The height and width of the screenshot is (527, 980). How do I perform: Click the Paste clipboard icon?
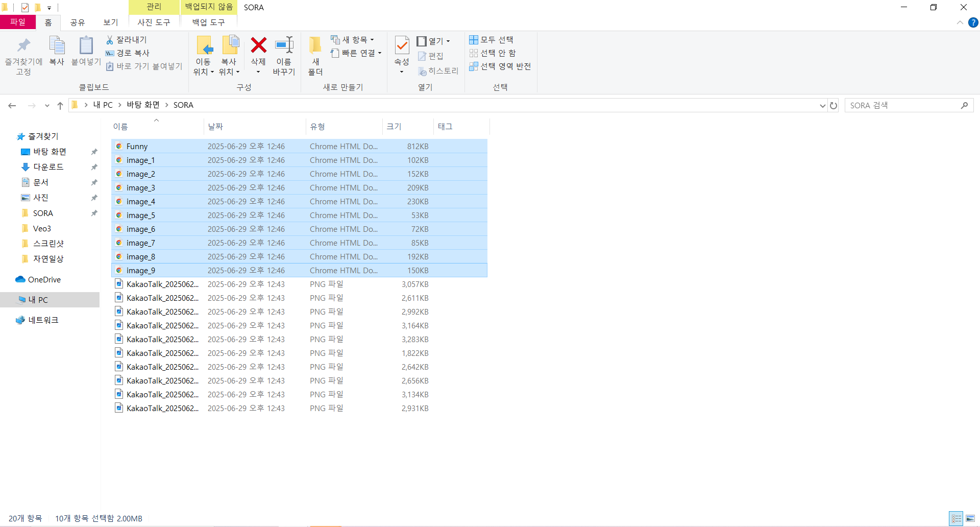pyautogui.click(x=86, y=46)
